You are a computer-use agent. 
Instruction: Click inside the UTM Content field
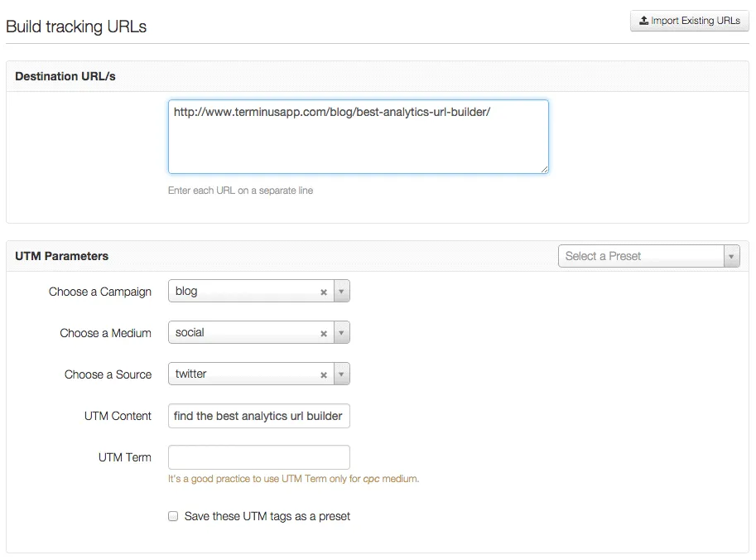click(x=258, y=416)
